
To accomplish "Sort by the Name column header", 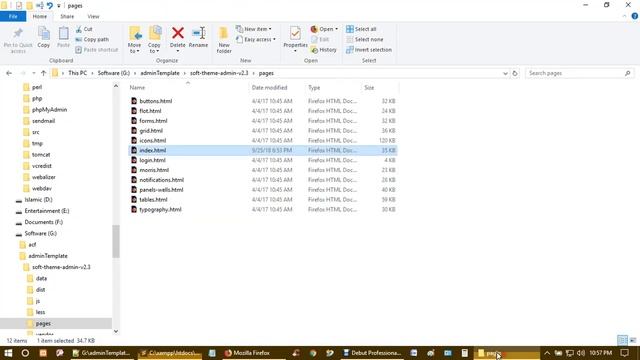I will (x=137, y=88).
